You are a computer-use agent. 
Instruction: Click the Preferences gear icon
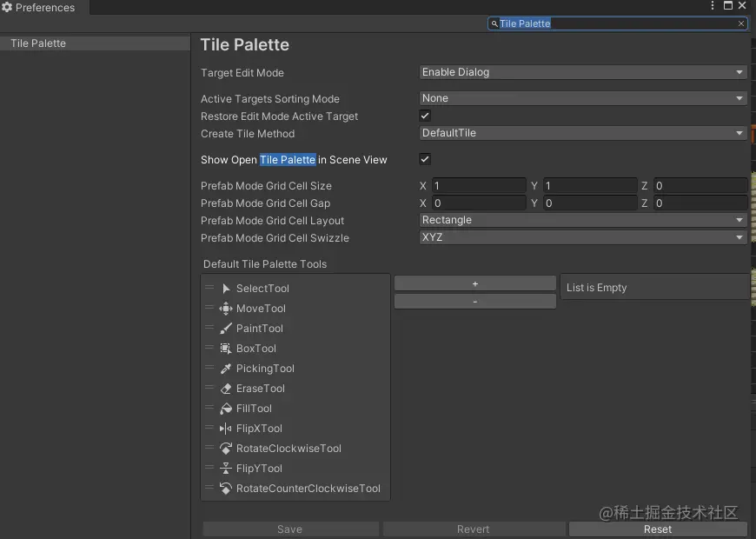point(7,7)
